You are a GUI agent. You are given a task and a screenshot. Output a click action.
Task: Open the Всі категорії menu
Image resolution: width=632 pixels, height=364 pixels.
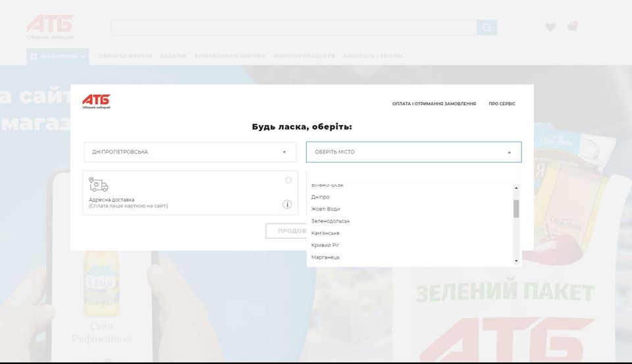[58, 57]
